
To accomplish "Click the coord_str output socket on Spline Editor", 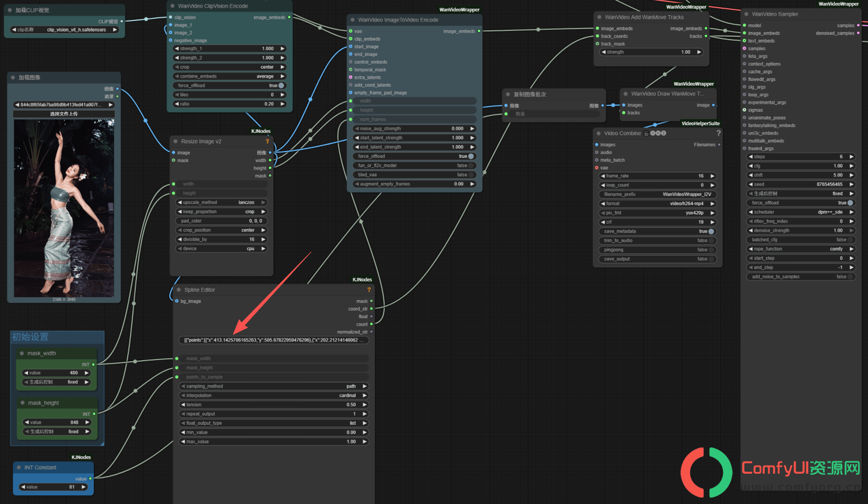I will coord(371,309).
